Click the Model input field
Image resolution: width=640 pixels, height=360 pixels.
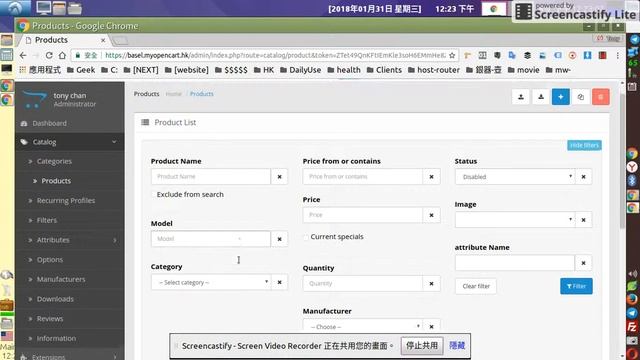[211, 239]
